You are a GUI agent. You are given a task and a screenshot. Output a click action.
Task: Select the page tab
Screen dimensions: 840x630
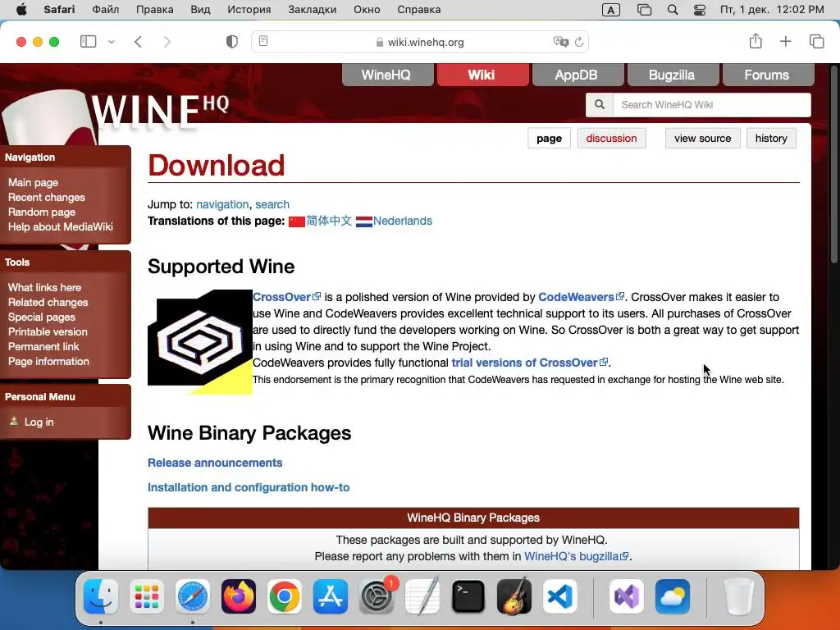point(549,138)
